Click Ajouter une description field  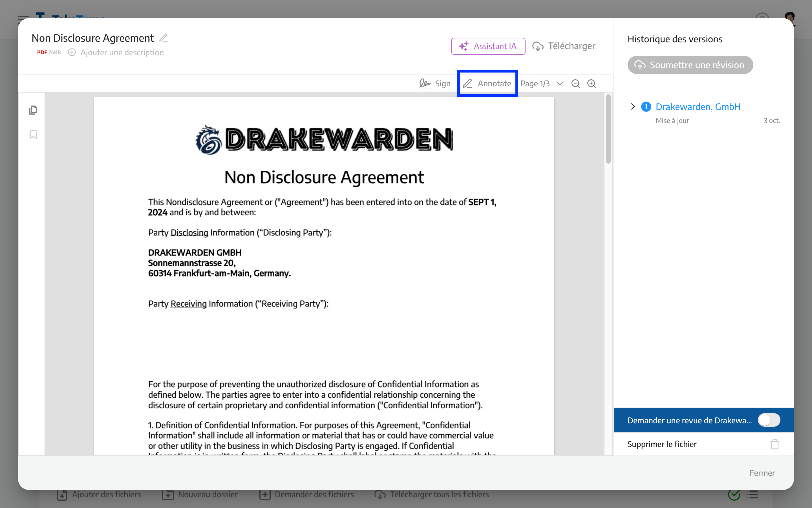(x=122, y=52)
